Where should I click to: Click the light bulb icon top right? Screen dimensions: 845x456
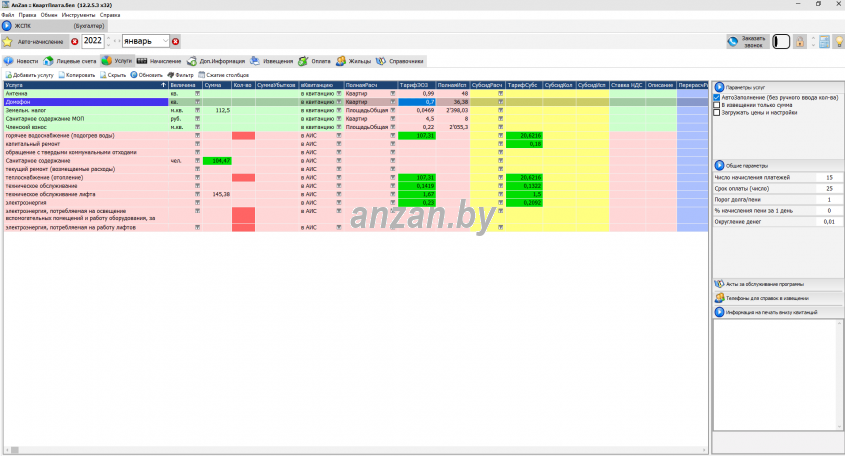pyautogui.click(x=838, y=42)
